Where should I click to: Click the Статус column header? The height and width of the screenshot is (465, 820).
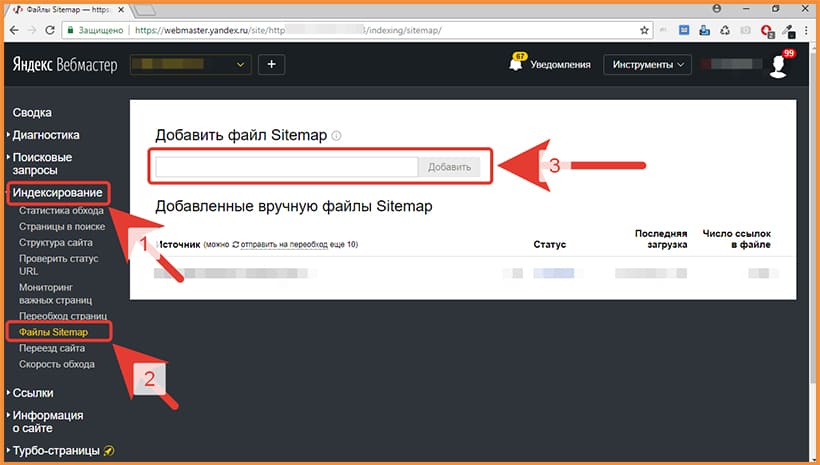pos(550,244)
